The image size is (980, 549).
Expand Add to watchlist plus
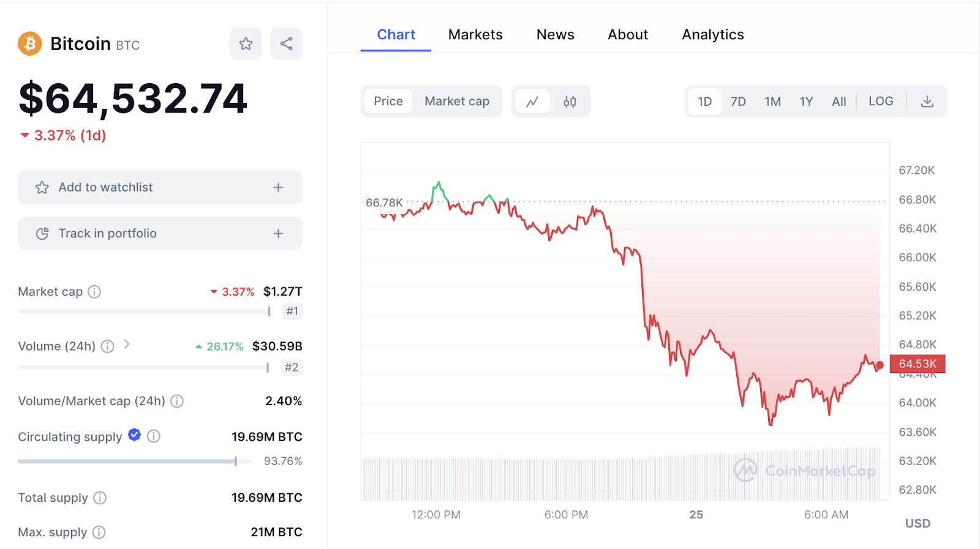[278, 187]
